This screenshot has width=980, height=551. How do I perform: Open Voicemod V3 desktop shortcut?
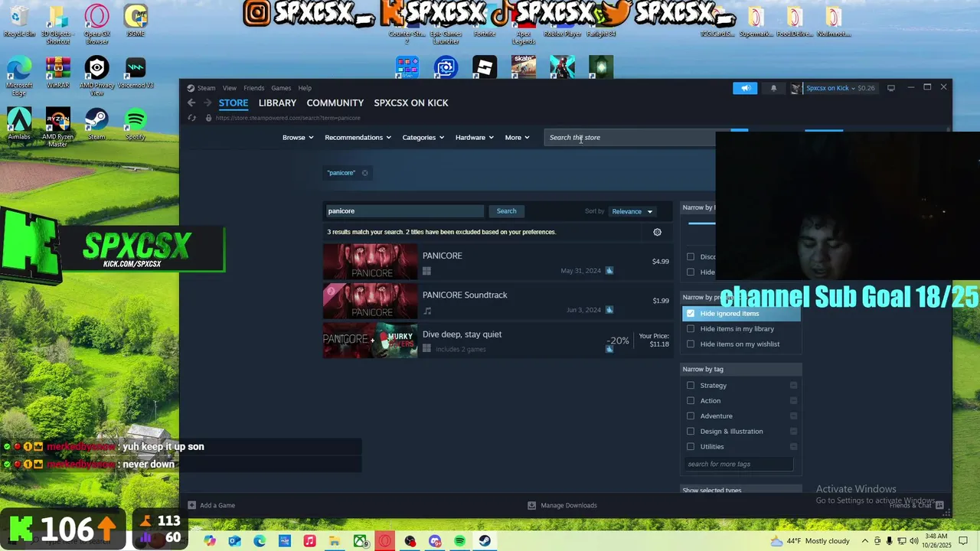click(x=136, y=73)
